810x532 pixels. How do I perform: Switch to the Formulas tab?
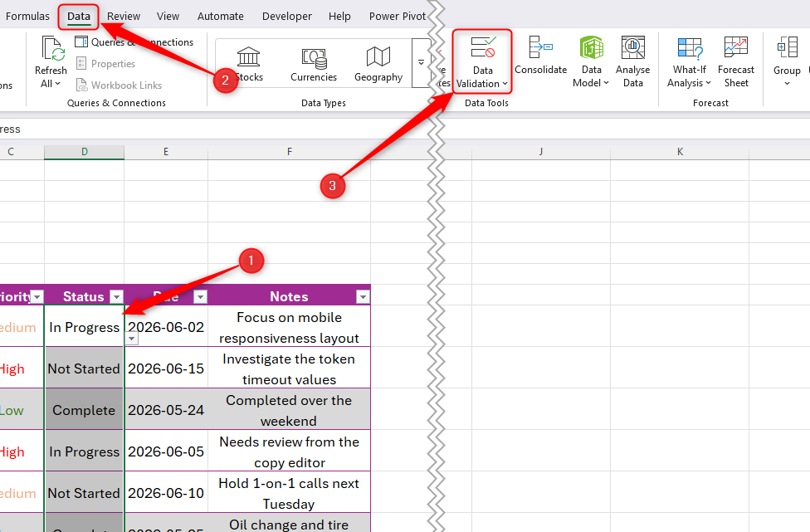pyautogui.click(x=27, y=16)
